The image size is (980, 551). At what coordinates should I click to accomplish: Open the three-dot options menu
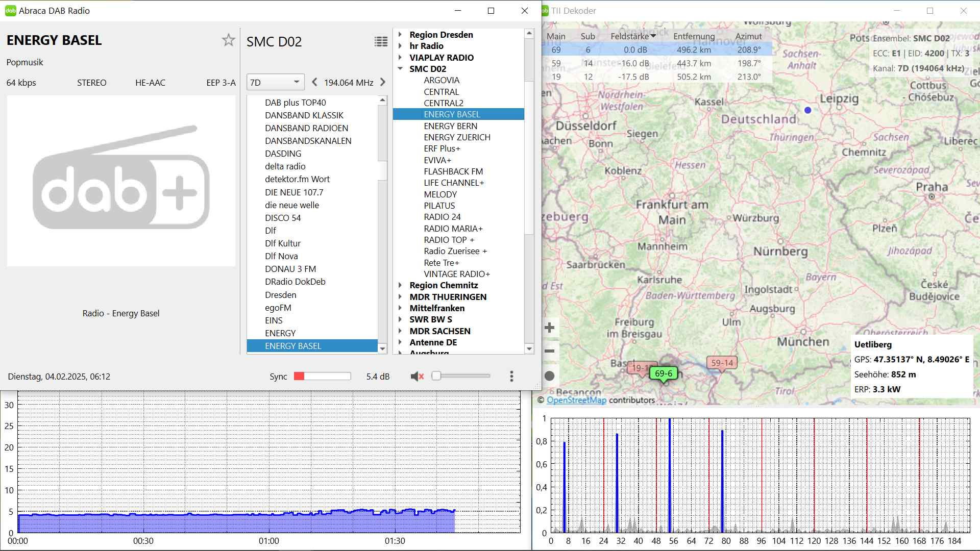pyautogui.click(x=511, y=377)
